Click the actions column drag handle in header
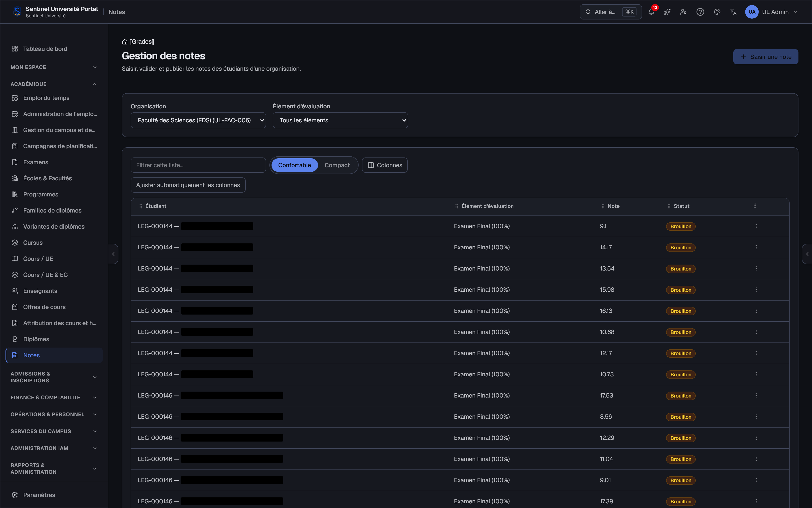 [x=755, y=206]
